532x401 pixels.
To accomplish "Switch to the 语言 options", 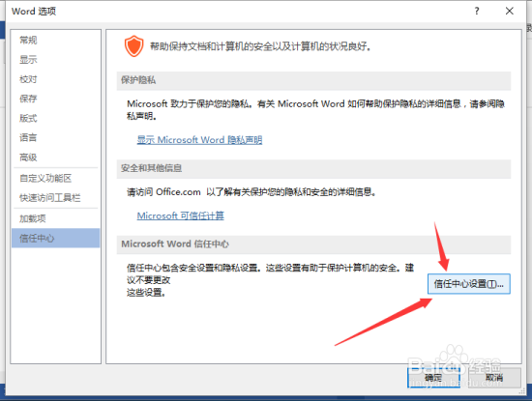I will 55,137.
